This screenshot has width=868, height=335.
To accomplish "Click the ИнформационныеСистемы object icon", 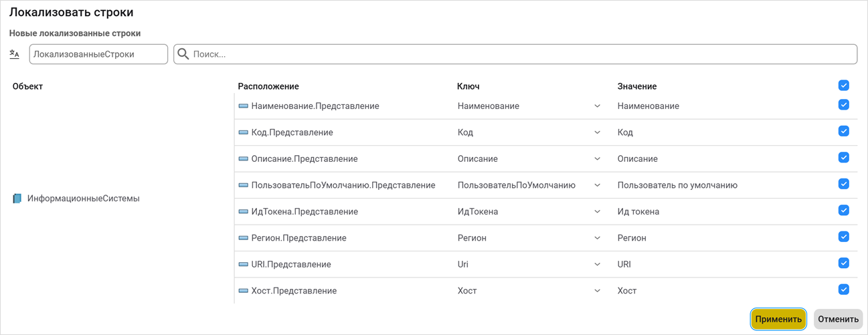I will 17,199.
